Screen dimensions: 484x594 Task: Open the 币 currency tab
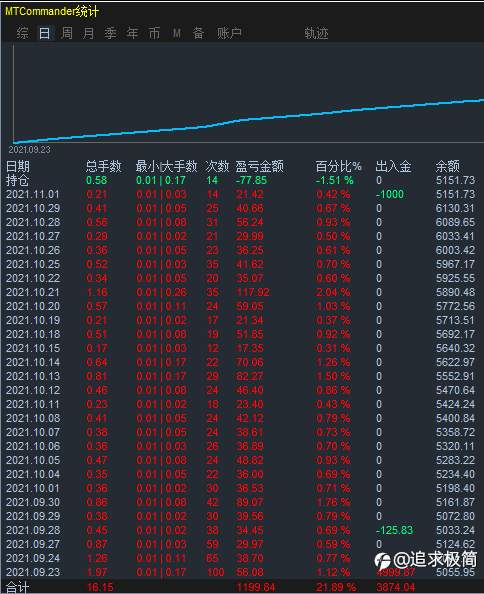click(154, 33)
